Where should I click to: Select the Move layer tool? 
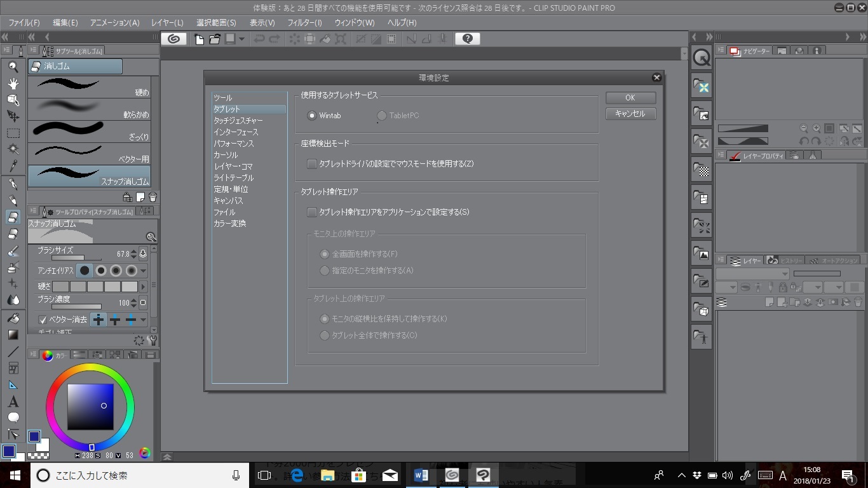click(x=13, y=116)
